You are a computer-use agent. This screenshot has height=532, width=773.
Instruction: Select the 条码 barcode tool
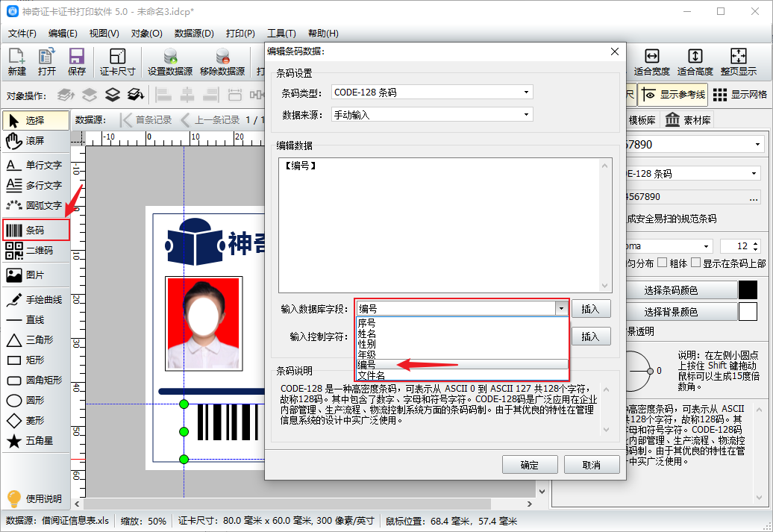(x=36, y=230)
